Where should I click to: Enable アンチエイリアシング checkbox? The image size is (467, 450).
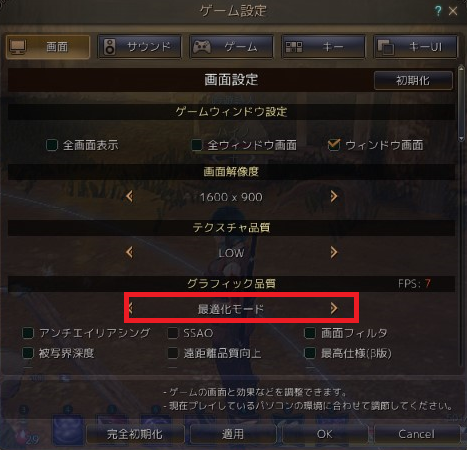[x=28, y=333]
